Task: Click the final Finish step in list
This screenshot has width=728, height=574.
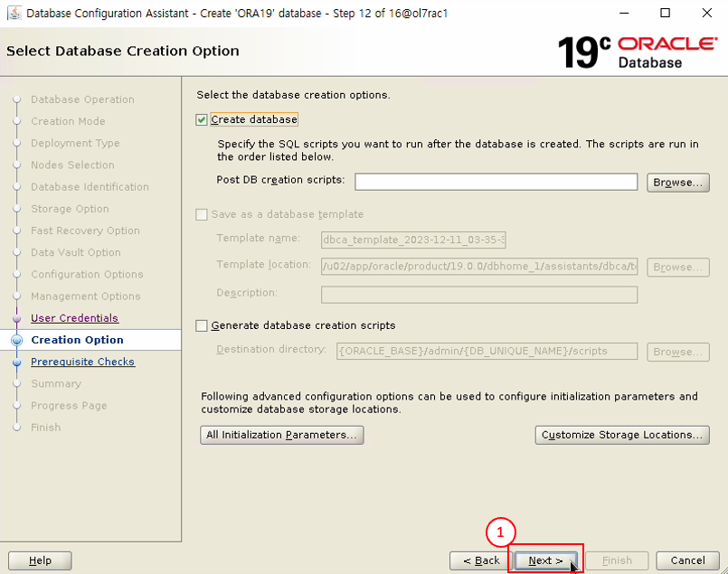Action: pyautogui.click(x=45, y=428)
